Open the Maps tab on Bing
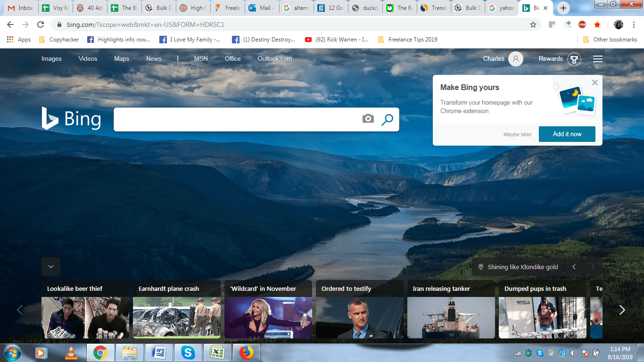This screenshot has width=644, height=362. [x=122, y=59]
